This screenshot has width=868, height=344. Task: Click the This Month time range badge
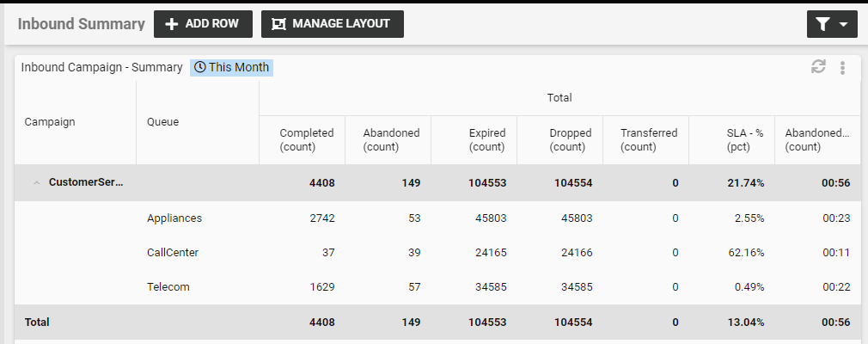coord(231,68)
